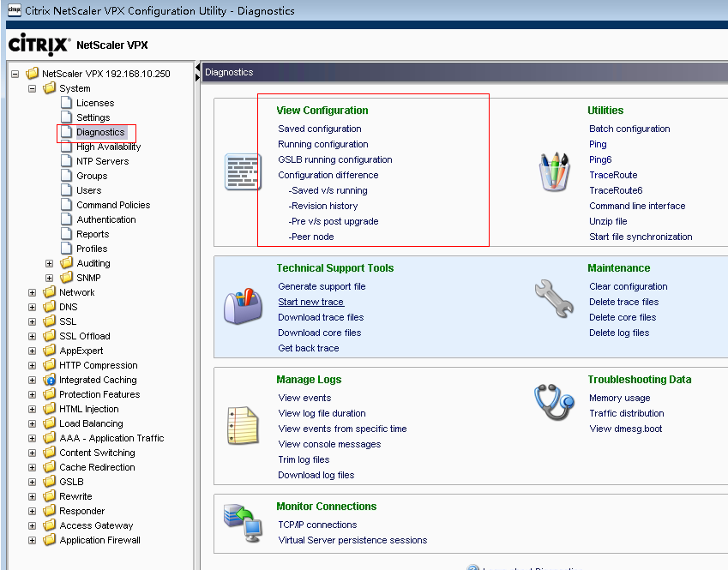
Task: Open the Ping utility link
Action: click(x=598, y=144)
